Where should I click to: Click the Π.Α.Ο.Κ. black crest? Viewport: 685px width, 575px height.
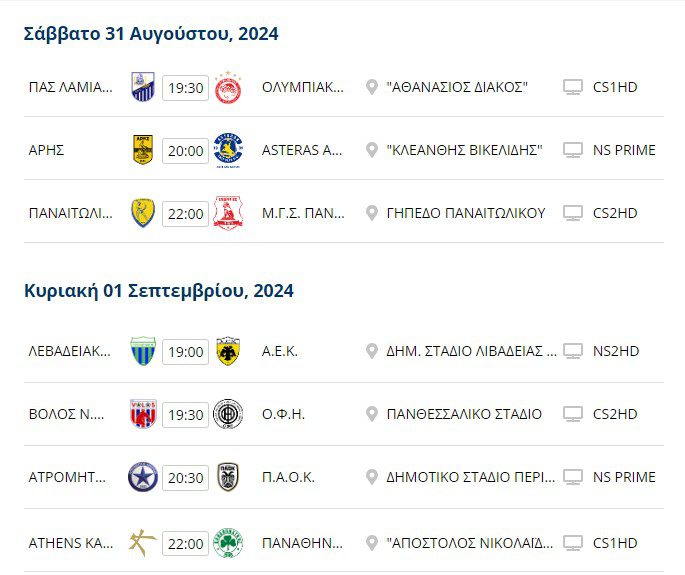[x=228, y=477]
